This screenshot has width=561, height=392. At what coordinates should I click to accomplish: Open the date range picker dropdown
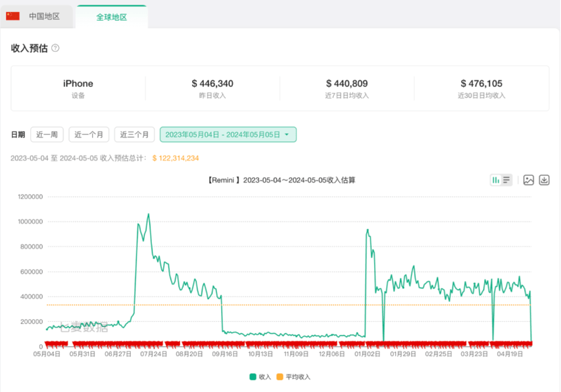[x=228, y=134]
